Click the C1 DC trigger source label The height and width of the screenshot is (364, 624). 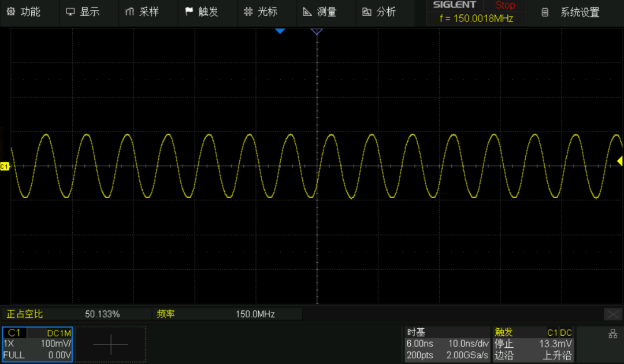tap(559, 333)
